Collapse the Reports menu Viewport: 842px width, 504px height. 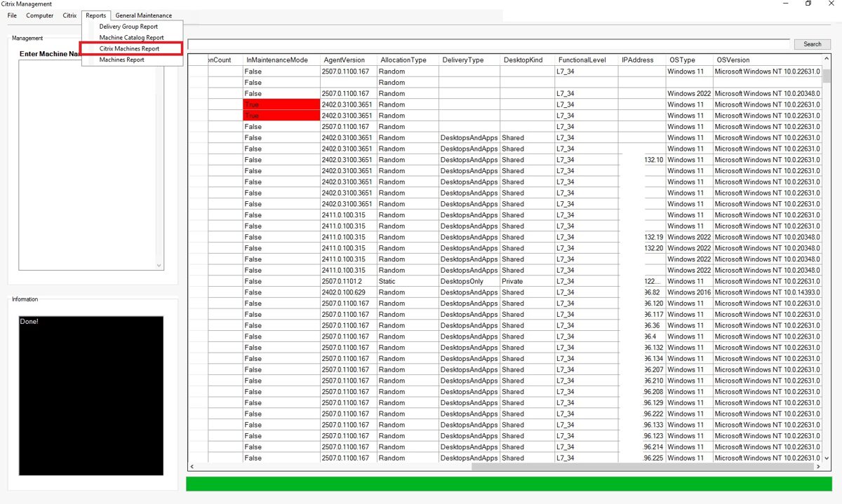pyautogui.click(x=96, y=15)
